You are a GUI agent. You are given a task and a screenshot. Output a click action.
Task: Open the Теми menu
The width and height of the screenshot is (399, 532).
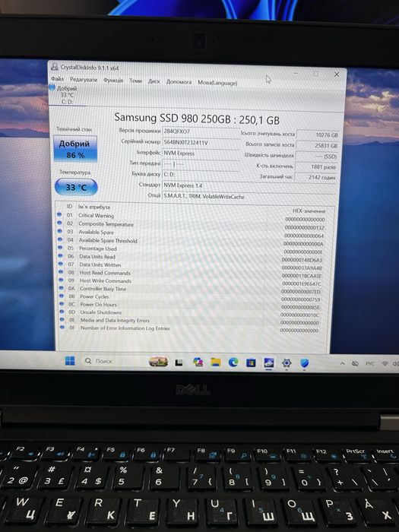(x=135, y=81)
